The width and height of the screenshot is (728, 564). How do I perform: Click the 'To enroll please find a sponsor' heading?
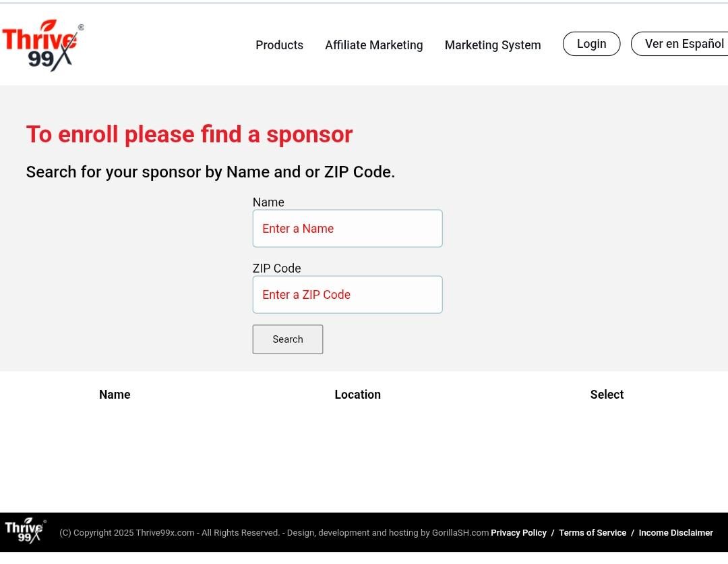189,134
